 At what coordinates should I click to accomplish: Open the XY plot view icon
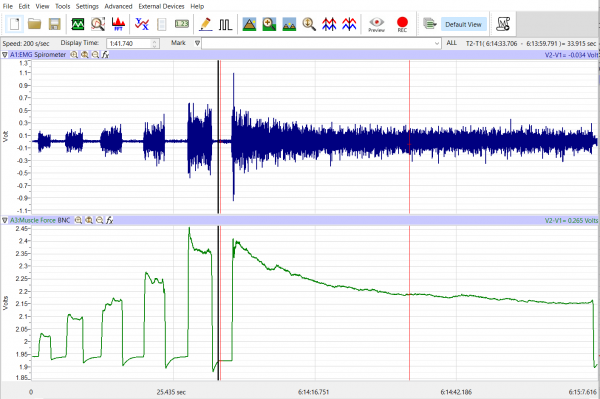click(142, 24)
